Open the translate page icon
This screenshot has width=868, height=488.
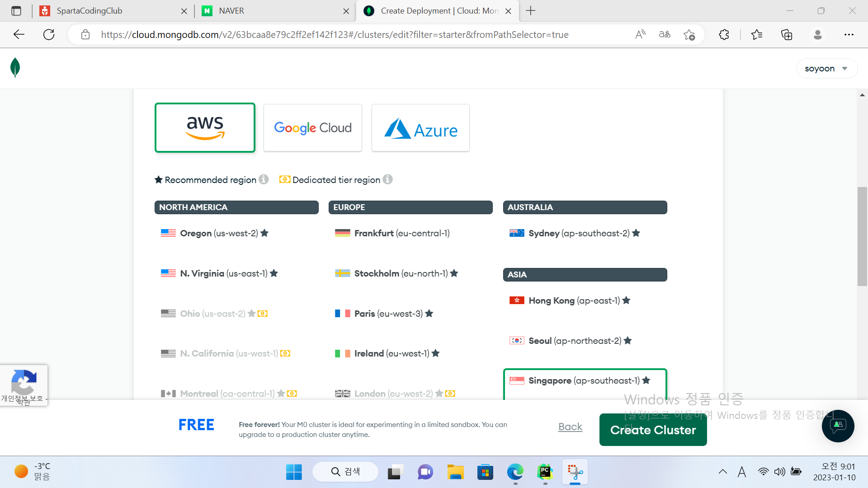tap(665, 35)
